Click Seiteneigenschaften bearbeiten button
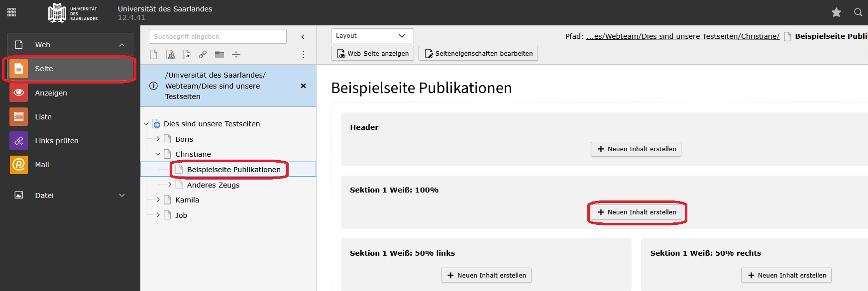The width and height of the screenshot is (868, 291). (478, 54)
